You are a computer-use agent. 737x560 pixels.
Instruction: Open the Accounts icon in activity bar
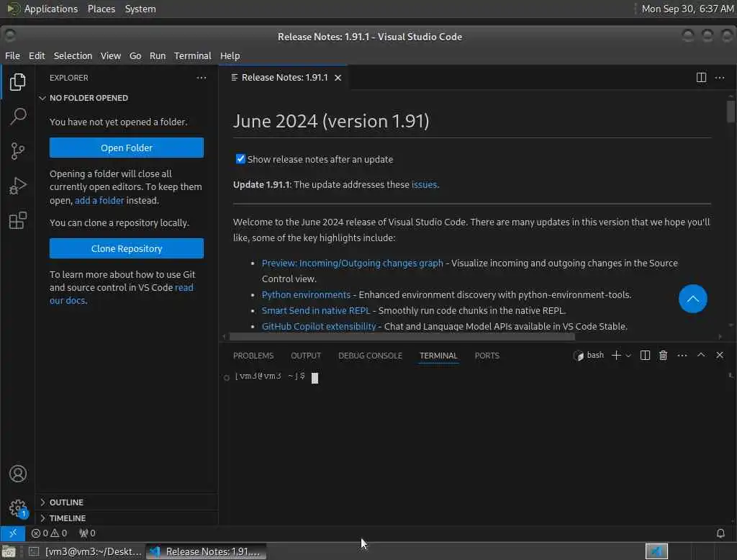click(17, 474)
